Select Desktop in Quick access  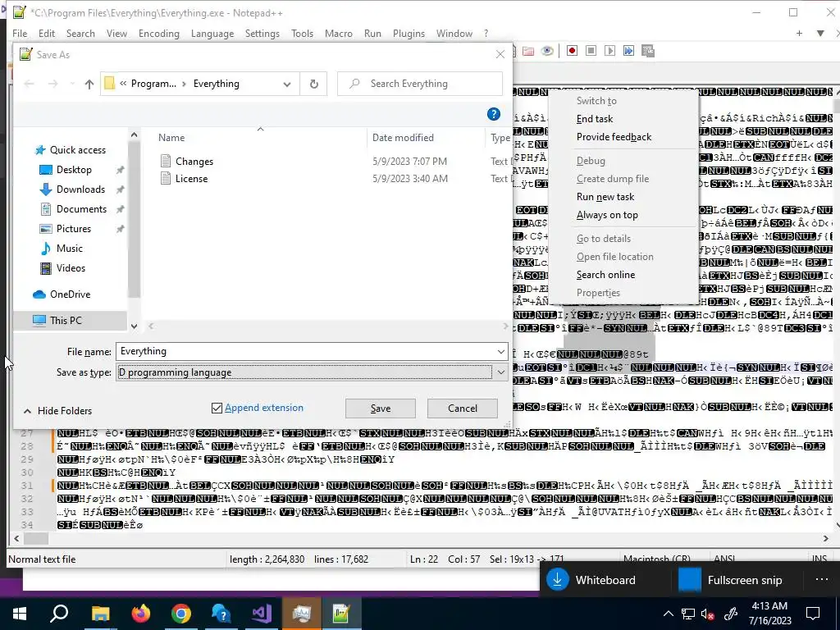74,170
